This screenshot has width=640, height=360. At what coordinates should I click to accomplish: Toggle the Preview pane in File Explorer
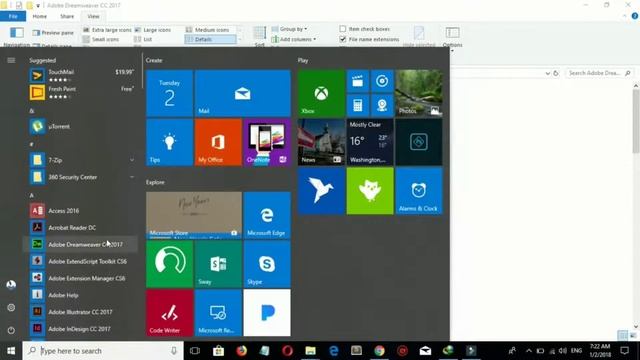(53, 33)
